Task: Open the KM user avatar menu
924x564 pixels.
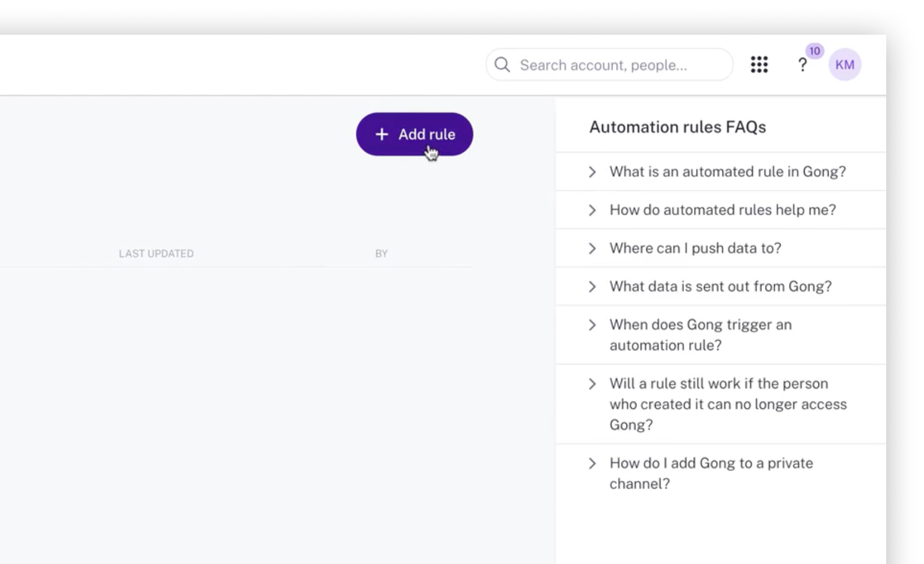Action: pos(845,65)
